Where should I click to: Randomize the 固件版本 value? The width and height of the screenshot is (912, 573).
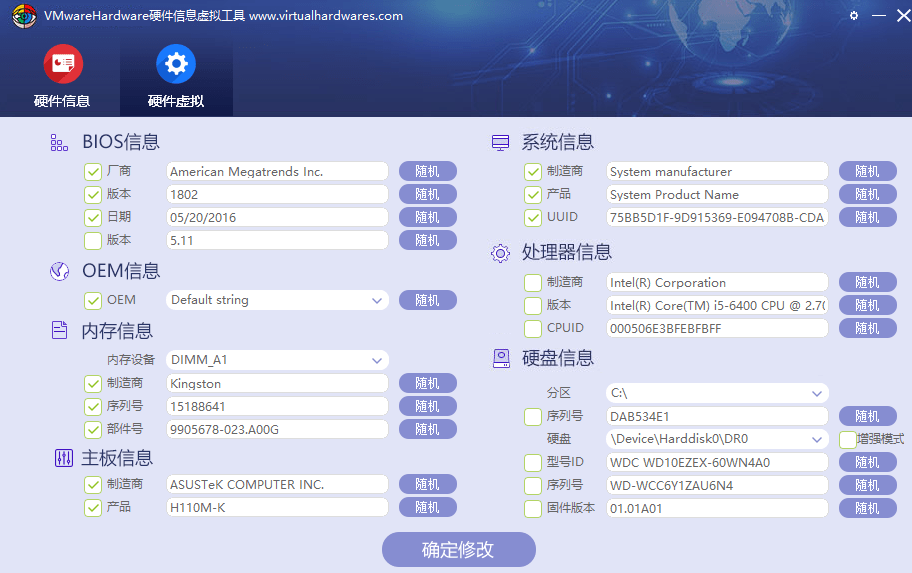pyautogui.click(x=867, y=508)
